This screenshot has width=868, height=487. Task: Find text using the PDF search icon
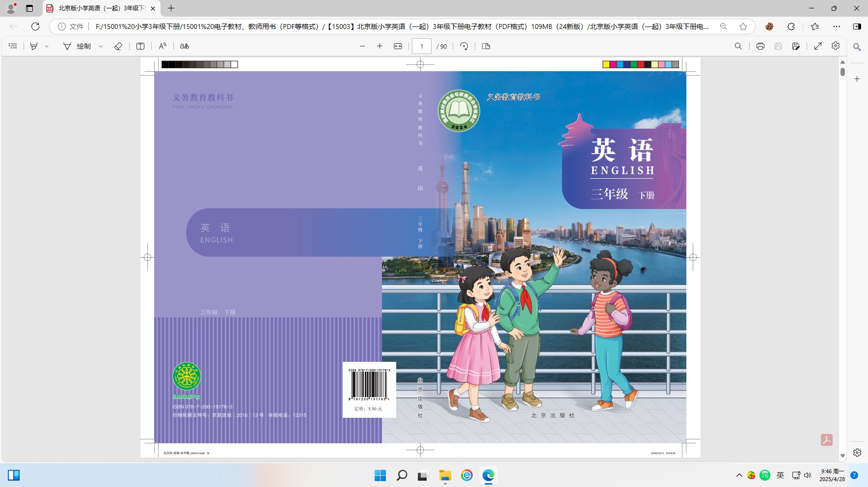pyautogui.click(x=738, y=46)
